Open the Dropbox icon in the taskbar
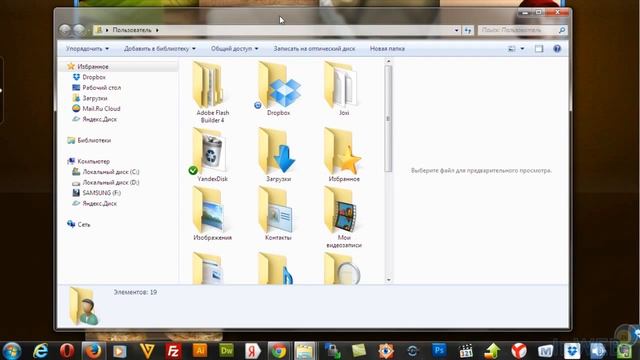 (x=572, y=351)
